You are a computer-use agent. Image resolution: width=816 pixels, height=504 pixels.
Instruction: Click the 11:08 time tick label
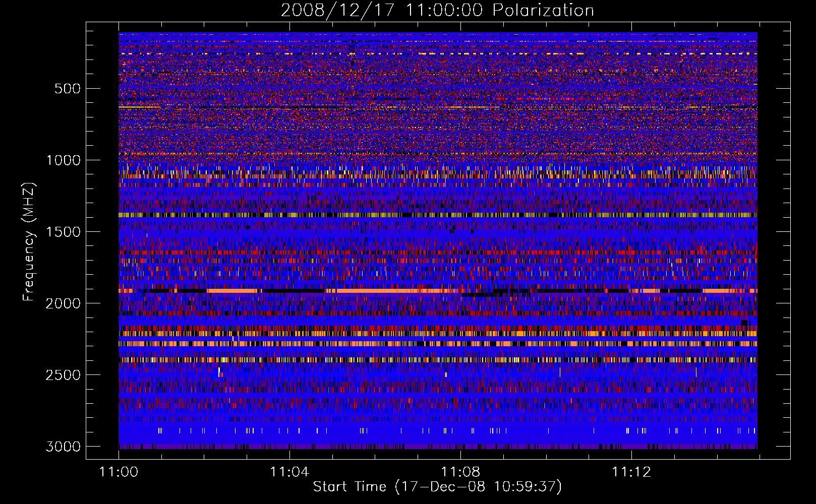tap(460, 472)
